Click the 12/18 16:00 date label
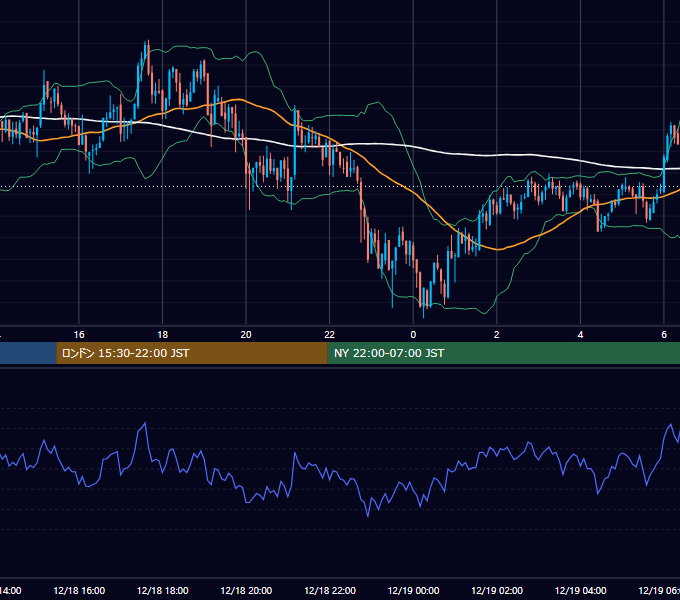 tap(79, 590)
